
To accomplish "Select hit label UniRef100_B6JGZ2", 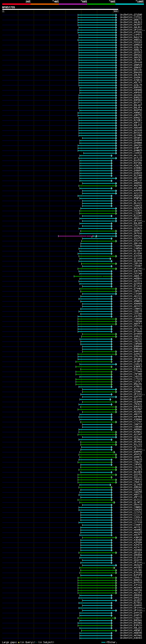I will click(x=131, y=203).
